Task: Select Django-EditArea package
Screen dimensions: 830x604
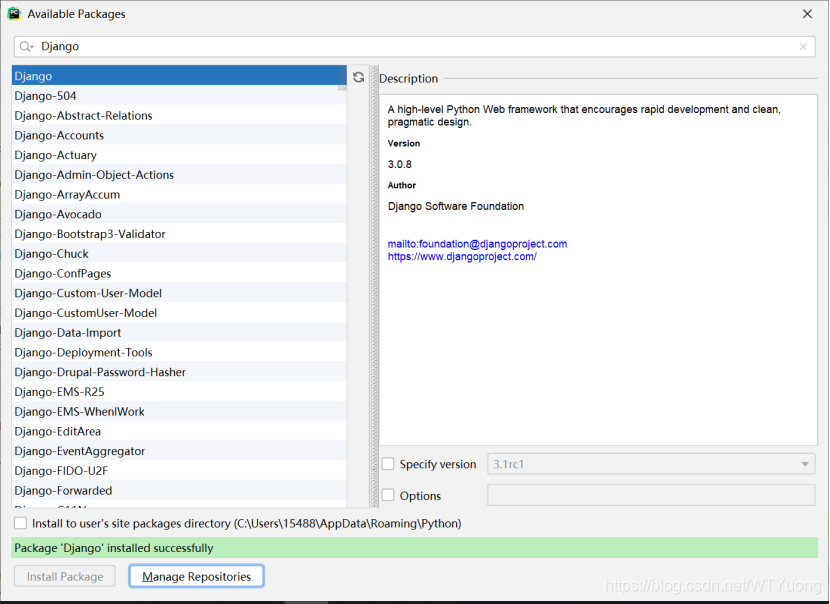Action: tap(179, 431)
